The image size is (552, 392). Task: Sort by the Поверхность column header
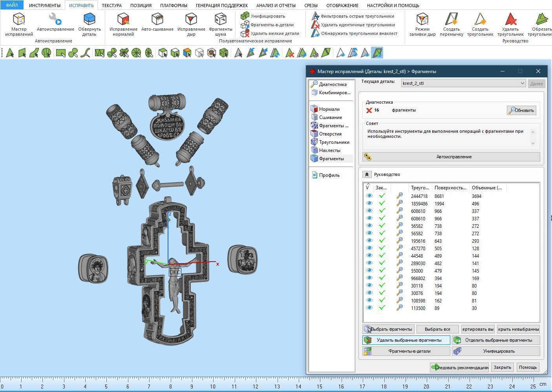pos(450,188)
